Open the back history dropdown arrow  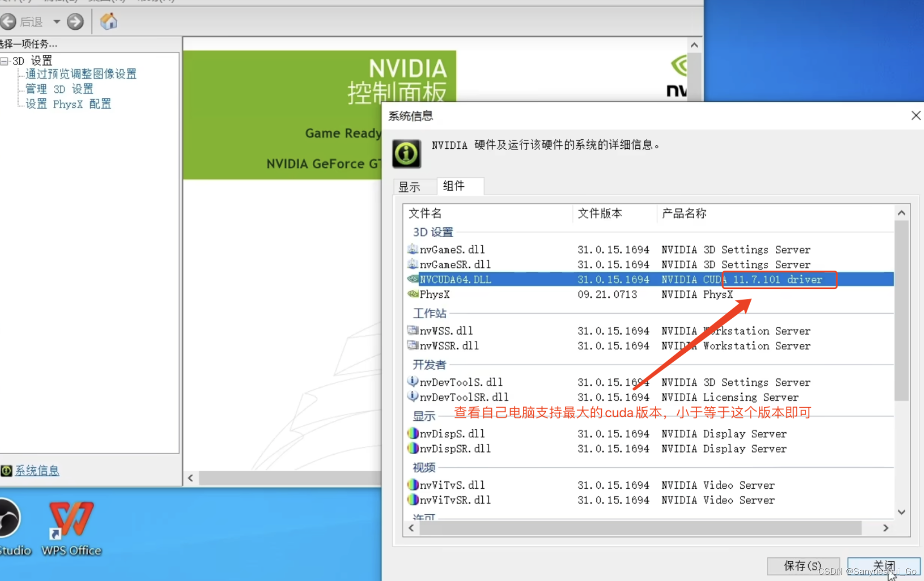57,22
